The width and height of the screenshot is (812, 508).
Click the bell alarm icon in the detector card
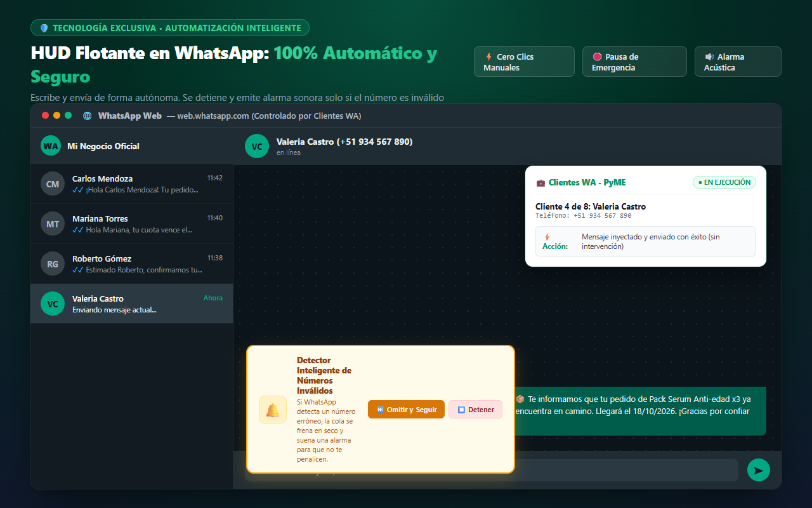[273, 410]
